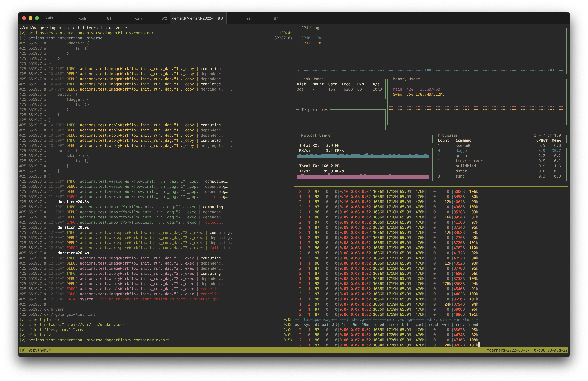The image size is (588, 381).
Task: Select the 'tmux: server' process row
Action: pyautogui.click(x=499, y=161)
